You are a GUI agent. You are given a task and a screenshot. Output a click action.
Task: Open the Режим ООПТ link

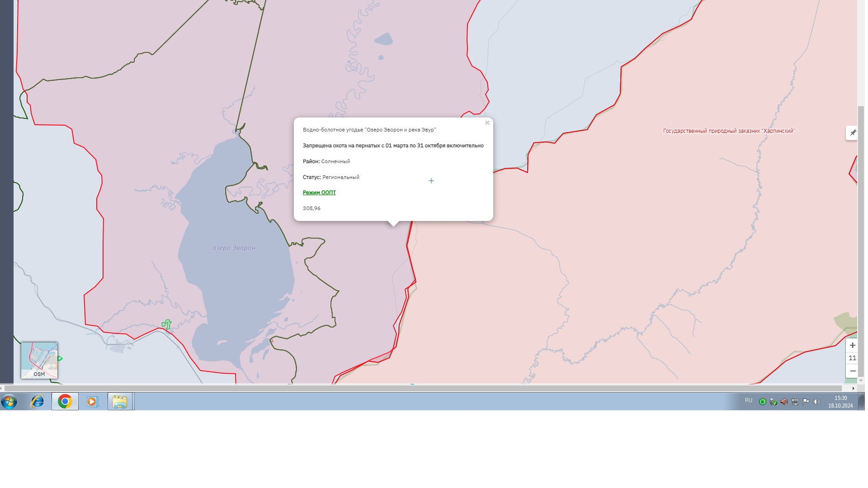tap(319, 192)
